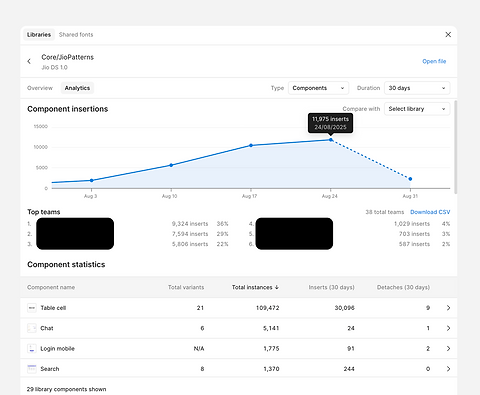Click the 5,806 inserts team entry

[x=190, y=244]
